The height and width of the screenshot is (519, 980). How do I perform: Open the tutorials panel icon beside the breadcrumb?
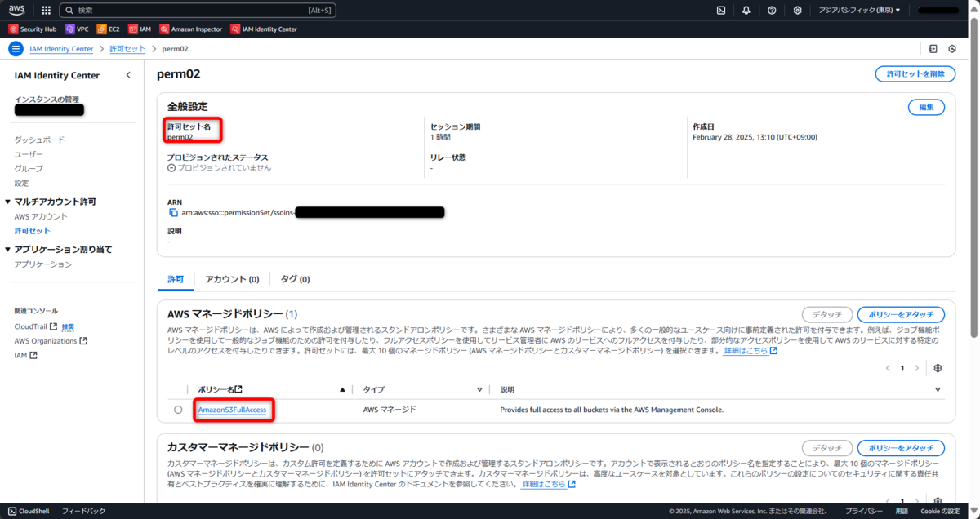[x=933, y=49]
